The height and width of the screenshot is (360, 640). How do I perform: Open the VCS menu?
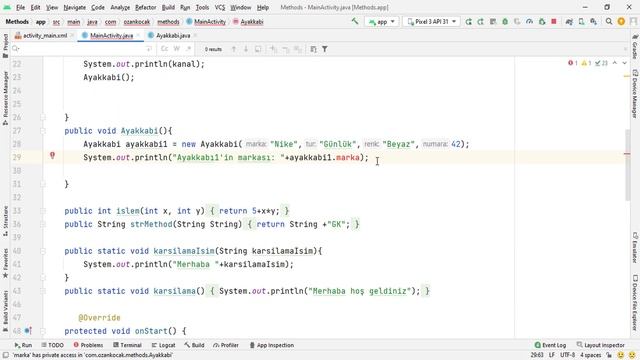[x=220, y=7]
